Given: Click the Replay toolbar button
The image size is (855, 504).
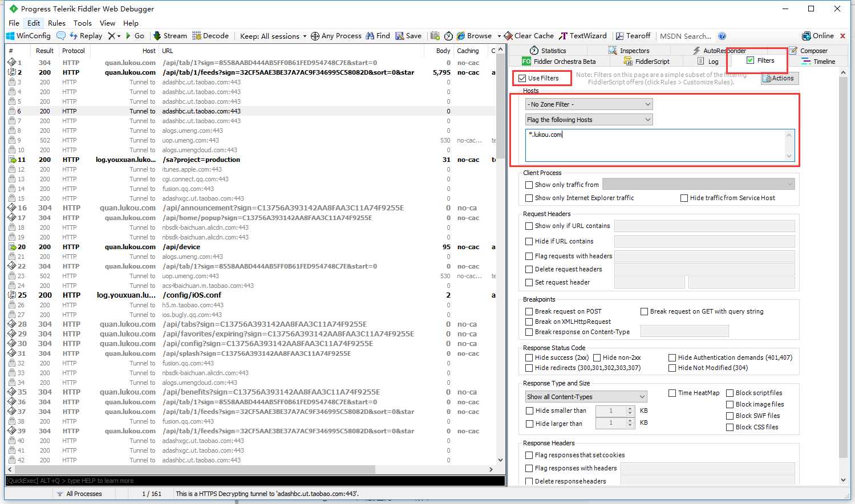Looking at the screenshot, I should [x=86, y=35].
